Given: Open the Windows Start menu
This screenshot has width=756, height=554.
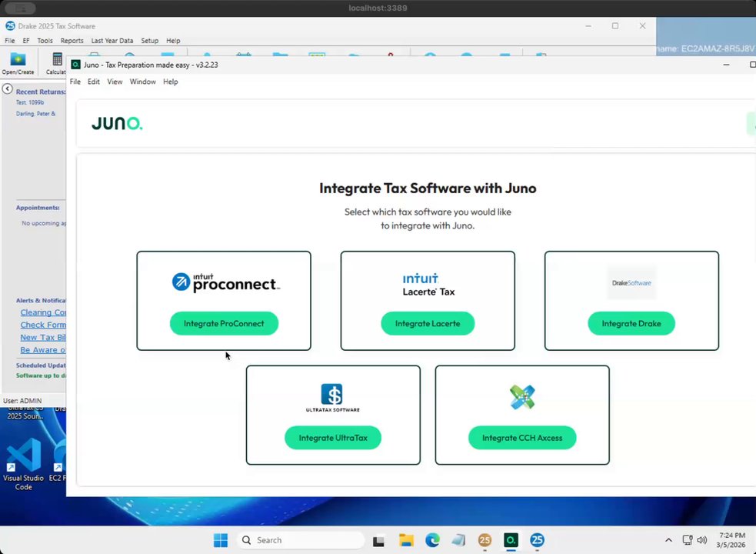Looking at the screenshot, I should pyautogui.click(x=220, y=540).
